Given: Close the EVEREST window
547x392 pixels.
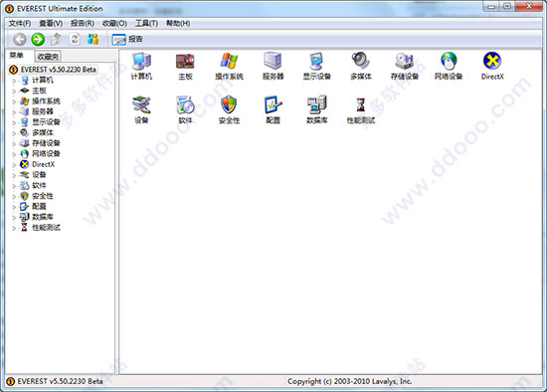Looking at the screenshot, I should tap(528, 6).
